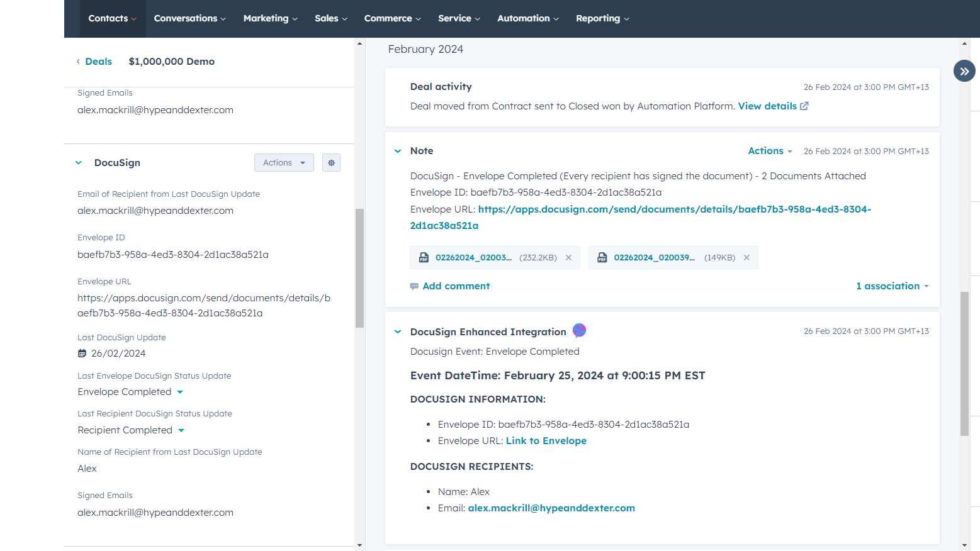The image size is (980, 551).
Task: Open the Envelope Completed status dropdown
Action: (180, 392)
